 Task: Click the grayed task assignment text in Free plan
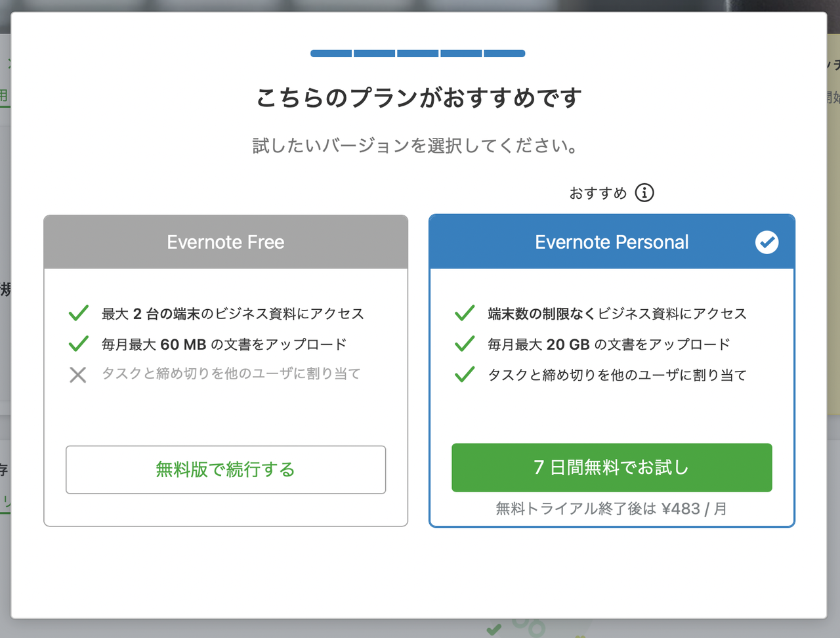click(x=231, y=374)
